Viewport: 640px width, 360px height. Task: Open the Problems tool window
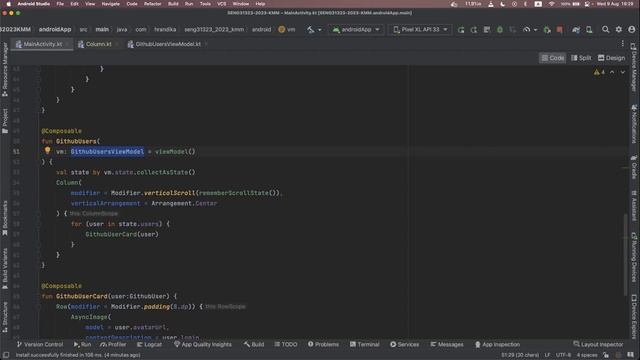click(323, 344)
